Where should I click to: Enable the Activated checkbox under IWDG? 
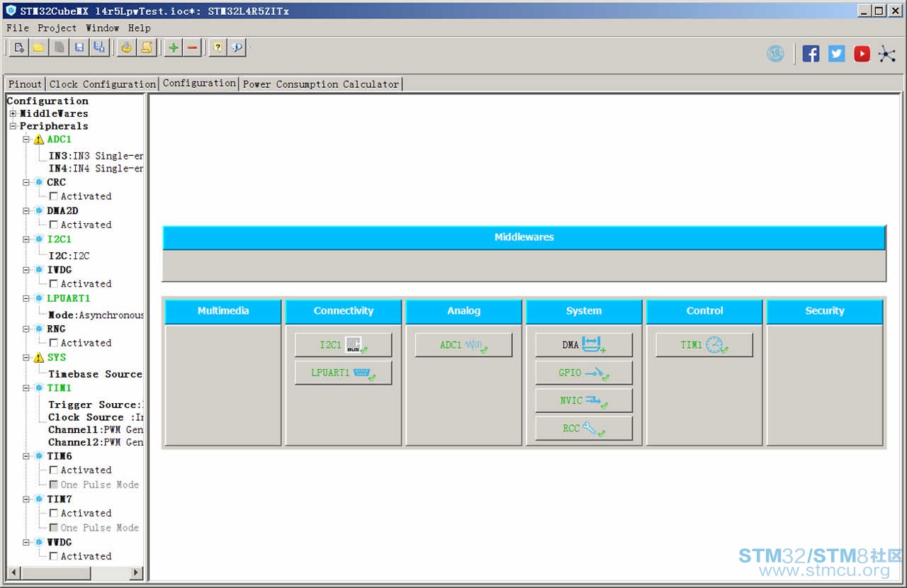[x=53, y=284]
